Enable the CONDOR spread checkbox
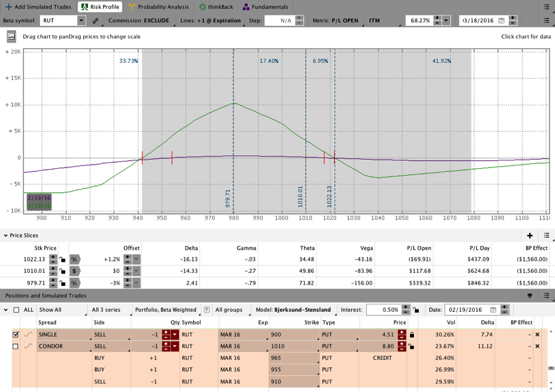This screenshot has height=392, width=555. click(x=15, y=346)
